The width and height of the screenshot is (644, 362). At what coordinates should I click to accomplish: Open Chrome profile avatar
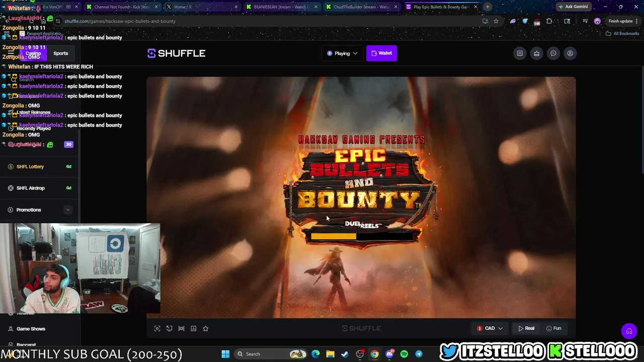[597, 21]
